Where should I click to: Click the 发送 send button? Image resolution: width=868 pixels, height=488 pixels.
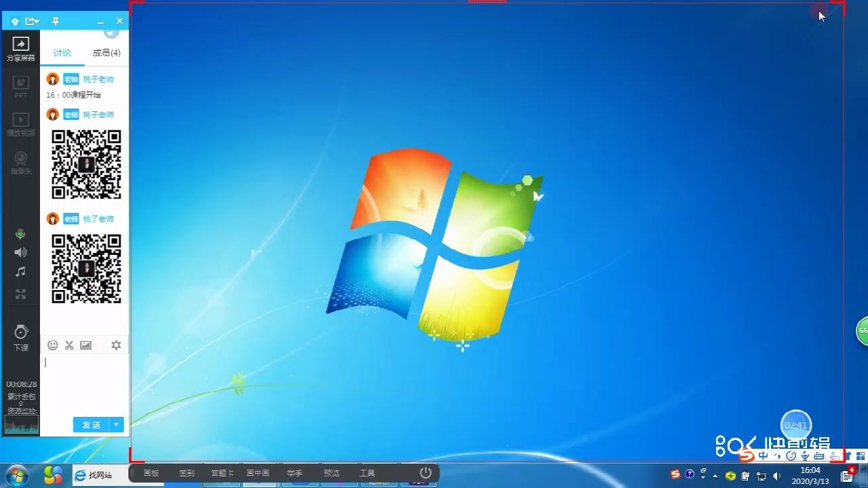tap(91, 425)
